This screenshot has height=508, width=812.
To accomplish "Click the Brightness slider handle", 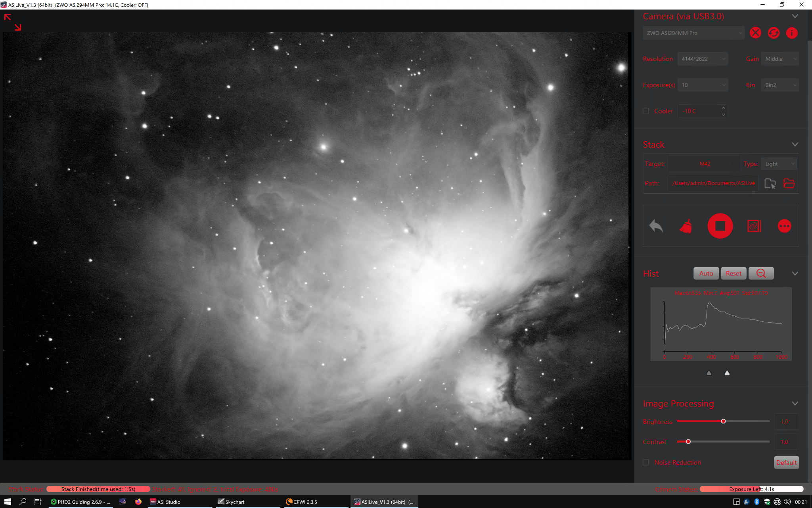I will point(723,421).
